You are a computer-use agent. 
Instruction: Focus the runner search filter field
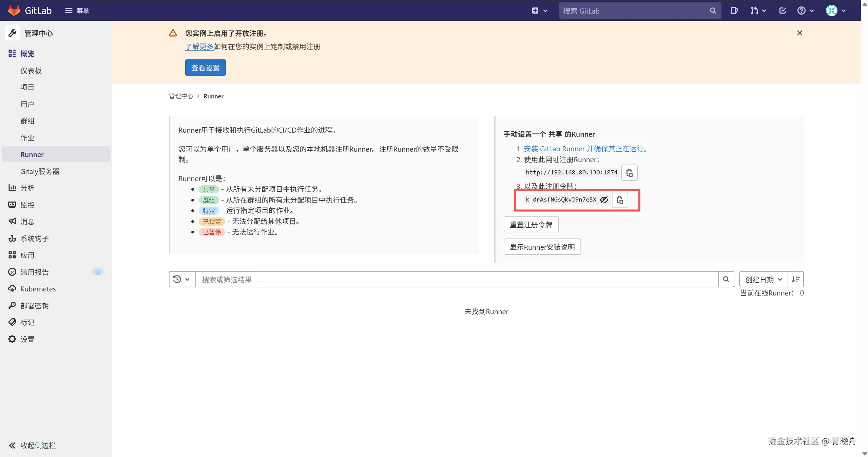pyautogui.click(x=456, y=279)
